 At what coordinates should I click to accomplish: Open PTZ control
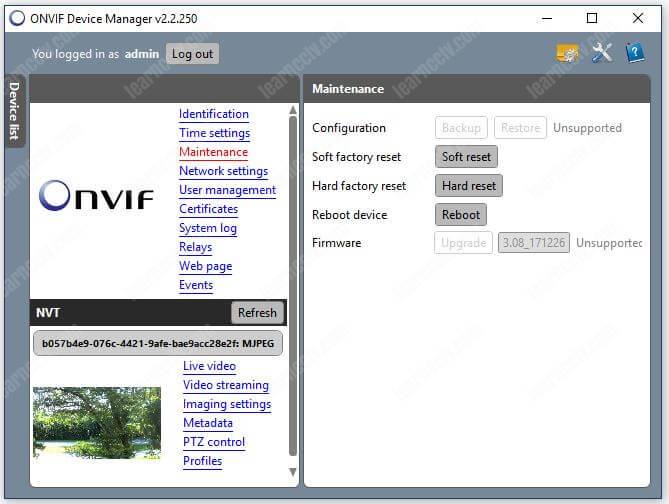click(214, 442)
